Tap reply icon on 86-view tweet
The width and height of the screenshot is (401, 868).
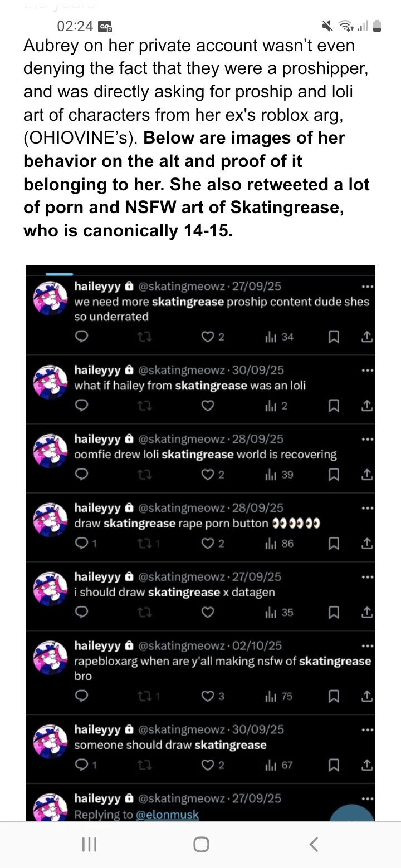click(86, 544)
